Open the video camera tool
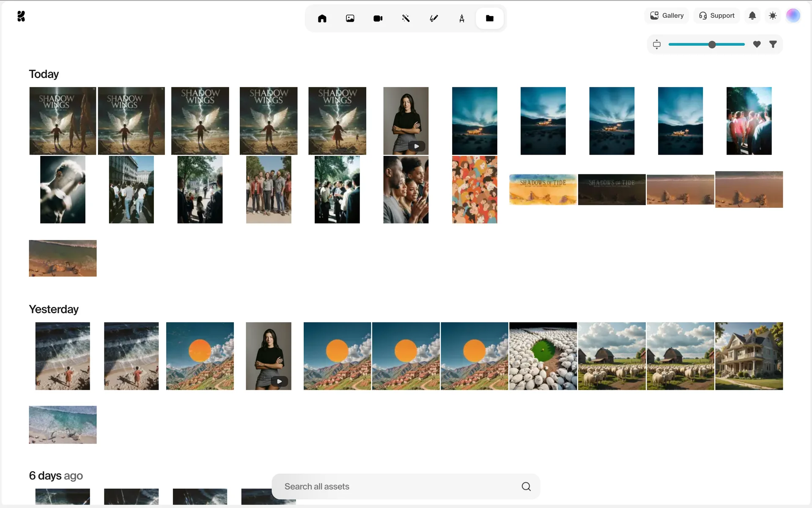The image size is (812, 508). [378, 18]
